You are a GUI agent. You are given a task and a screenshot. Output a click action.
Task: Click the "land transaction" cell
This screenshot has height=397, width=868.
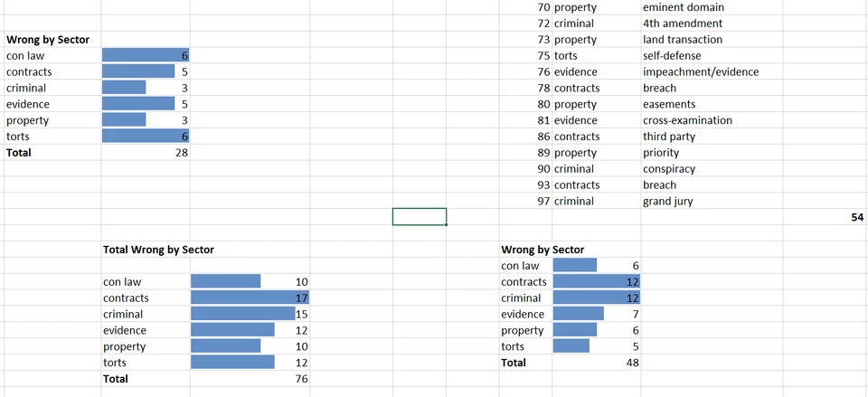(x=683, y=40)
